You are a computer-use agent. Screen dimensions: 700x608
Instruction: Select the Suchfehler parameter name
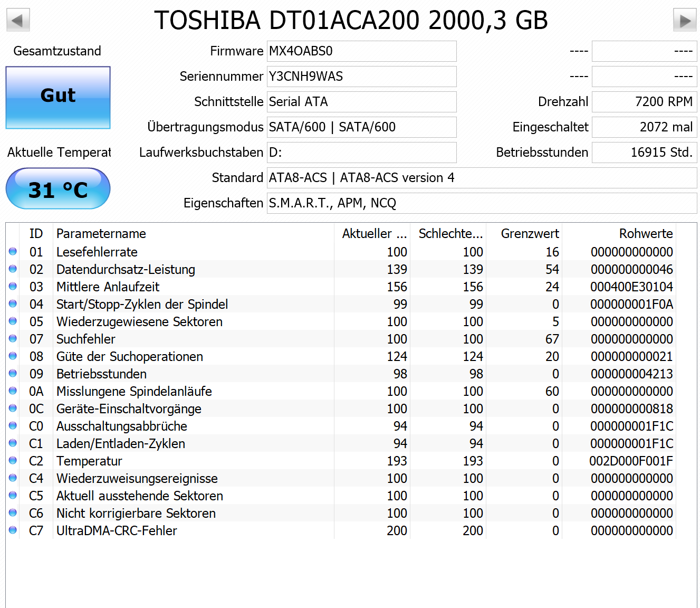pyautogui.click(x=86, y=339)
